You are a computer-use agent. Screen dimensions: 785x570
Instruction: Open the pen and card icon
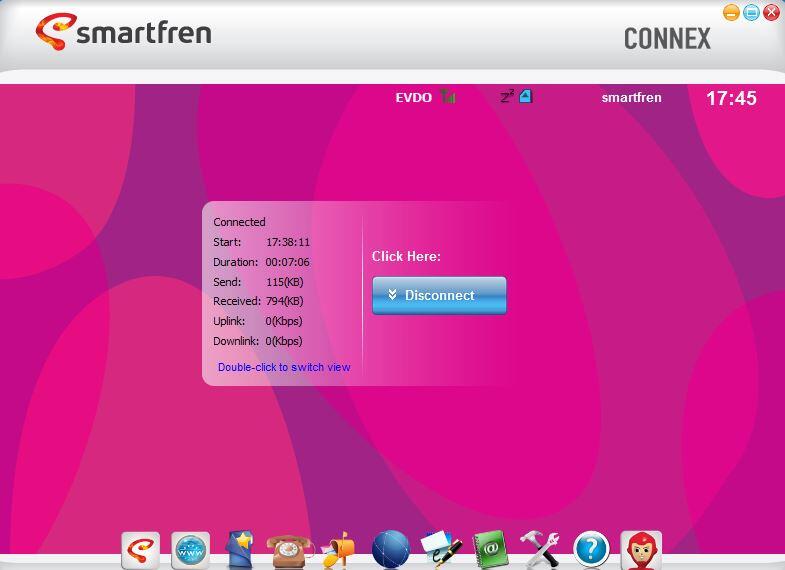pyautogui.click(x=440, y=549)
